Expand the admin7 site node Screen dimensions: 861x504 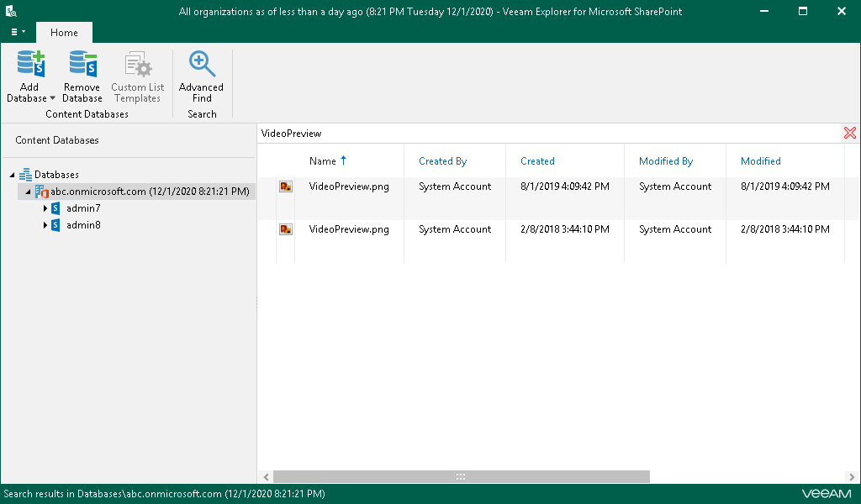[45, 208]
